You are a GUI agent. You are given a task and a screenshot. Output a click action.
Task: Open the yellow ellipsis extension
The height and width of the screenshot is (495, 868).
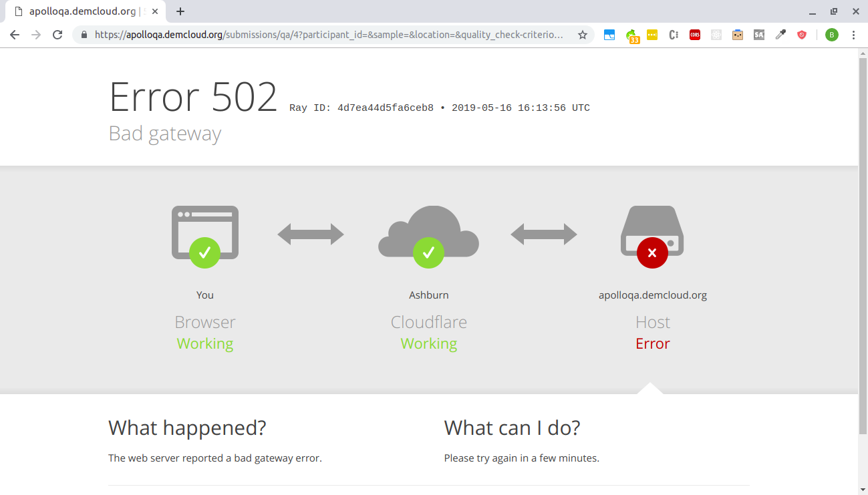click(652, 35)
